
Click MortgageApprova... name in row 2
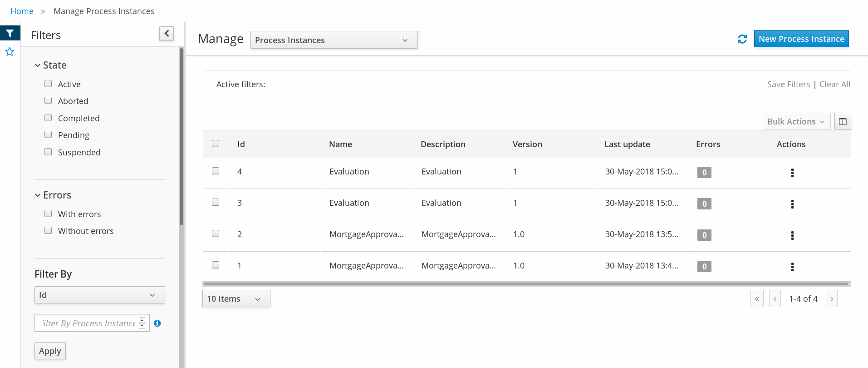[366, 234]
